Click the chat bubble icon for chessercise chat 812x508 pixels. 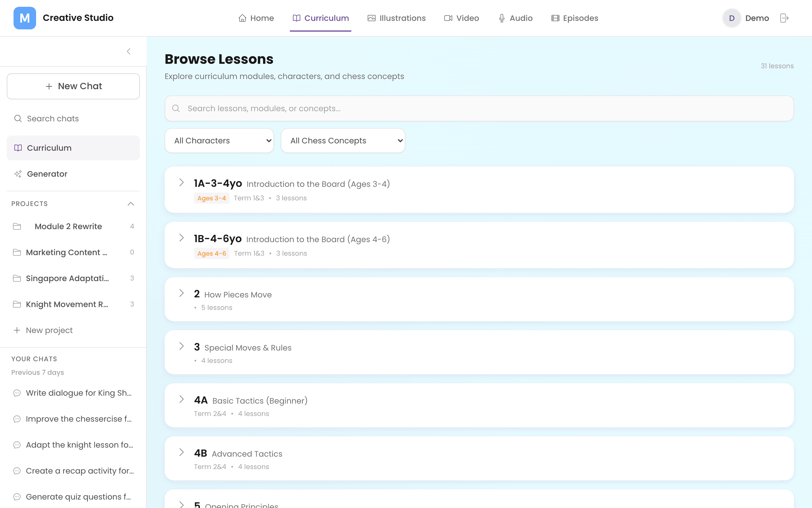click(x=17, y=419)
